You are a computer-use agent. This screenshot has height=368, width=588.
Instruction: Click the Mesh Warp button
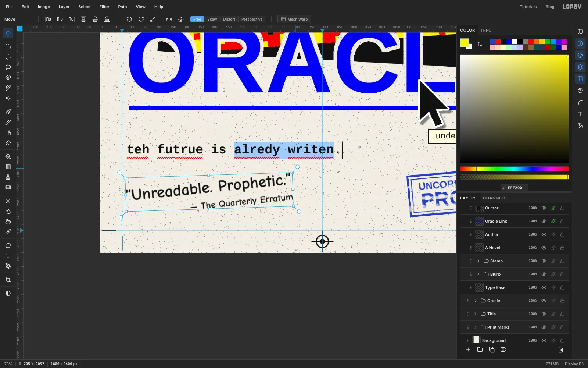tap(294, 19)
